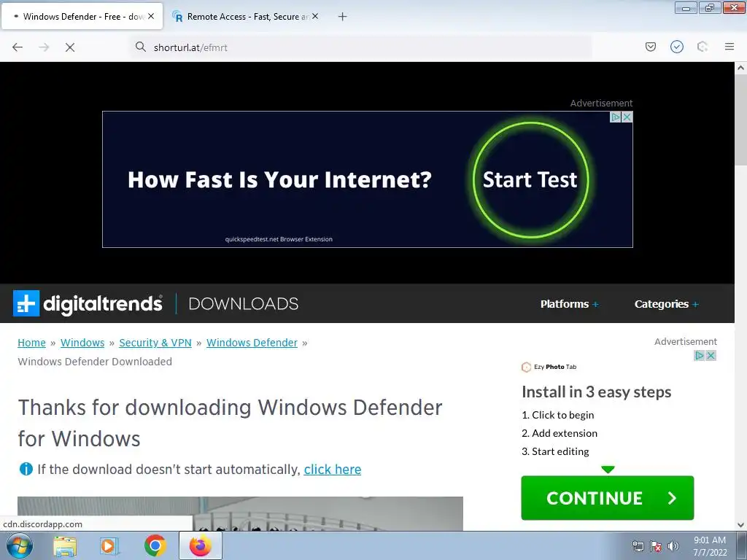Close the speed test banner ad

pyautogui.click(x=627, y=117)
